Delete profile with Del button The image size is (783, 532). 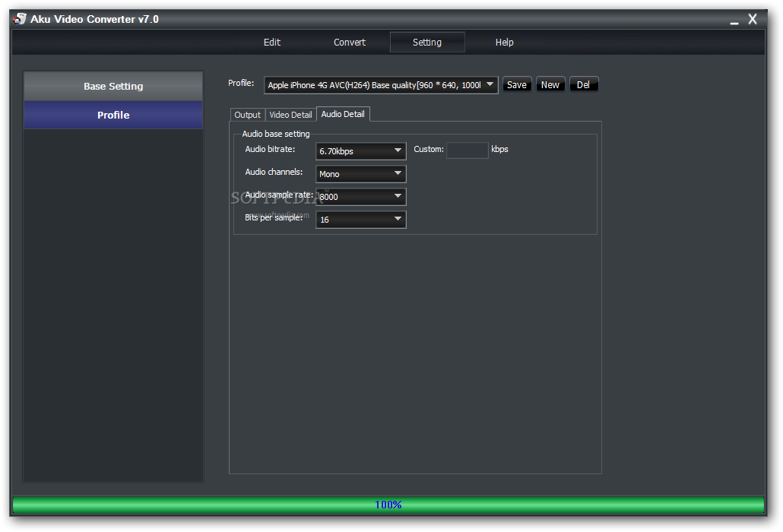pyautogui.click(x=583, y=85)
